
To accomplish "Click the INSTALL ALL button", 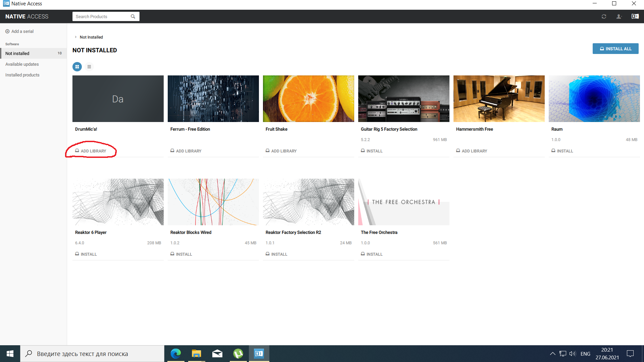I will click(x=615, y=49).
